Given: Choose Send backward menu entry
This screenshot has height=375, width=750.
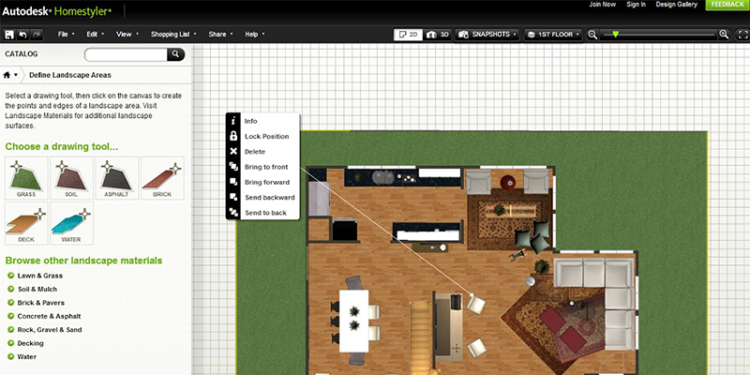Looking at the screenshot, I should 270,197.
